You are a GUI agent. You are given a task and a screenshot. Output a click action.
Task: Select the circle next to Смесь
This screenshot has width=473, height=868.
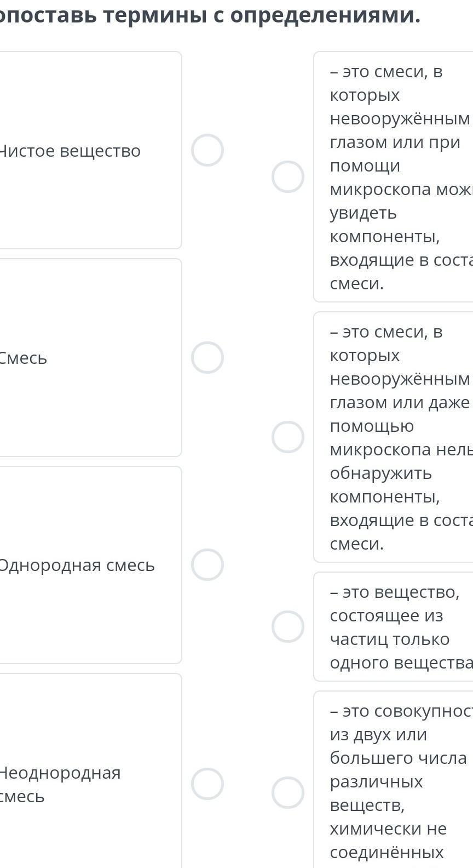(x=207, y=357)
